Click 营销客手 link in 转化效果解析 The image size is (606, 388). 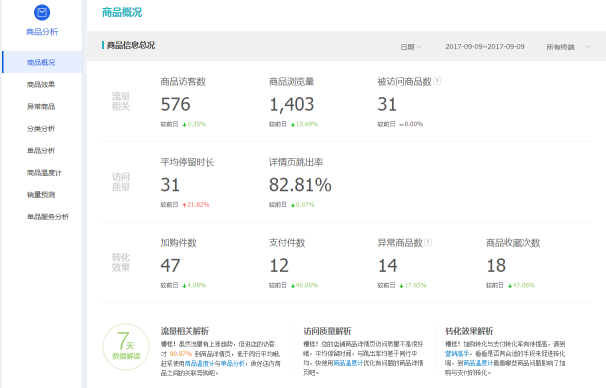457,353
